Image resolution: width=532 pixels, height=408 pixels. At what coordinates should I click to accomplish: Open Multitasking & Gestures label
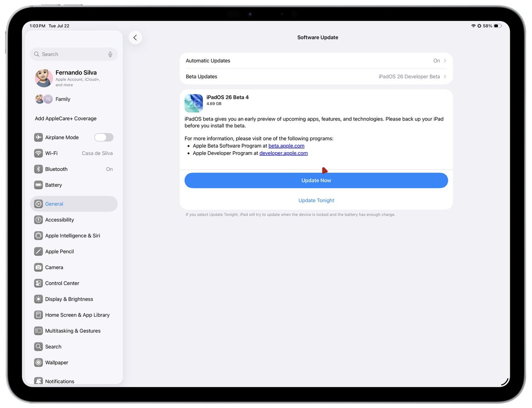pyautogui.click(x=73, y=331)
